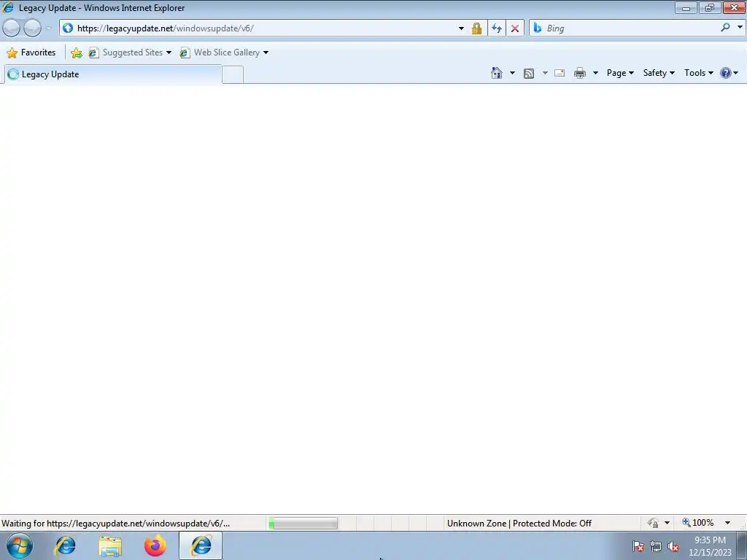Open the Favorites center
Image resolution: width=747 pixels, height=560 pixels.
(x=31, y=52)
